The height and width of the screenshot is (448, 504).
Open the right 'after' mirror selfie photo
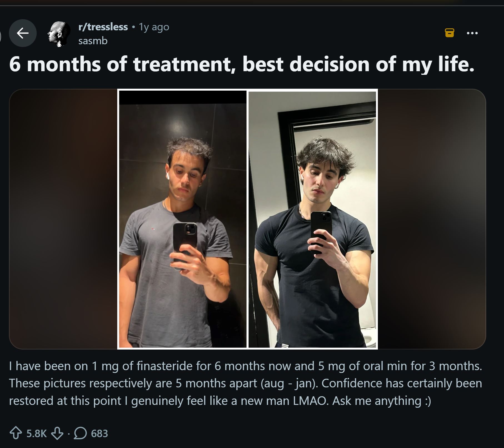[x=312, y=219]
